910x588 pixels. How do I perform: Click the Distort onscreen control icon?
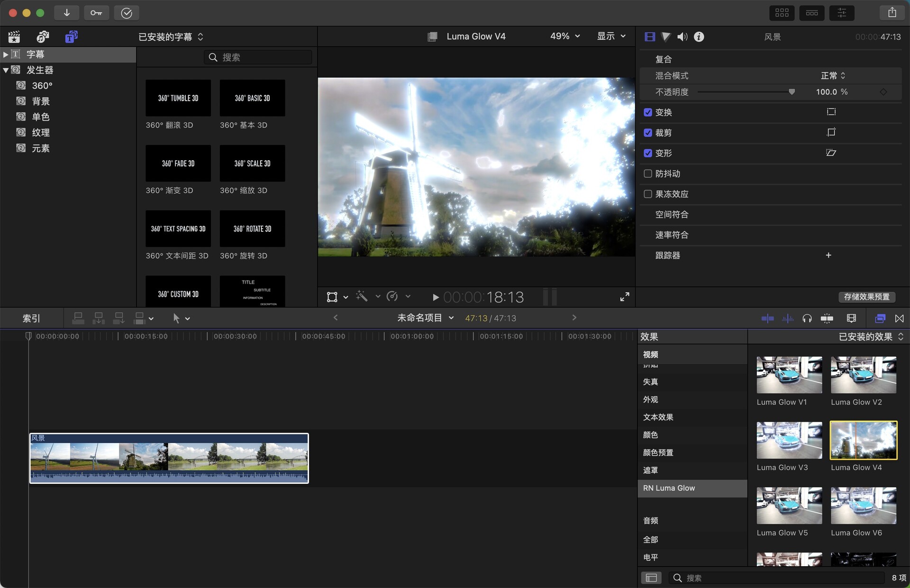pyautogui.click(x=831, y=153)
